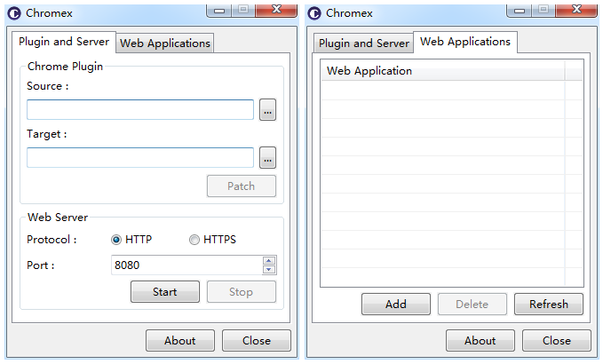Click the Stop server button
The width and height of the screenshot is (603, 364).
coord(242,292)
